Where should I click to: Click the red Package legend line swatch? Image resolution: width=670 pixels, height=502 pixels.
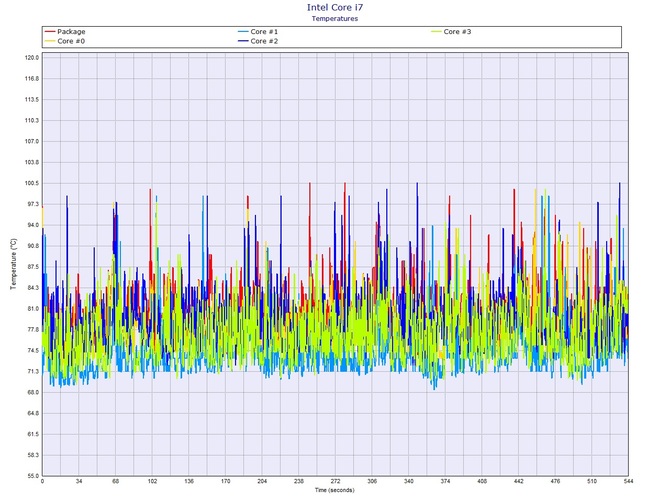tap(50, 32)
